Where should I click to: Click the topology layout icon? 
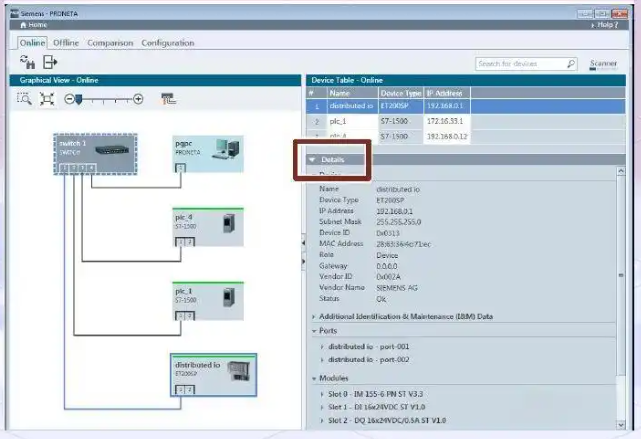point(168,99)
